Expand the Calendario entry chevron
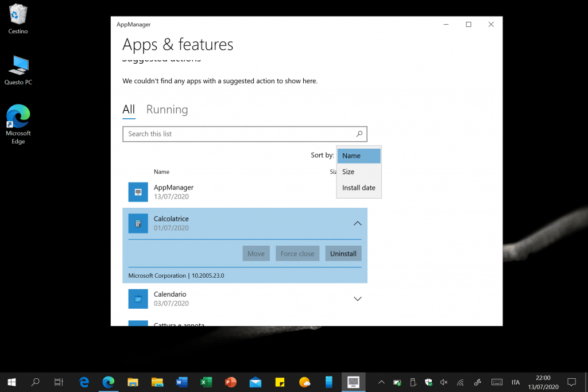 pyautogui.click(x=357, y=298)
